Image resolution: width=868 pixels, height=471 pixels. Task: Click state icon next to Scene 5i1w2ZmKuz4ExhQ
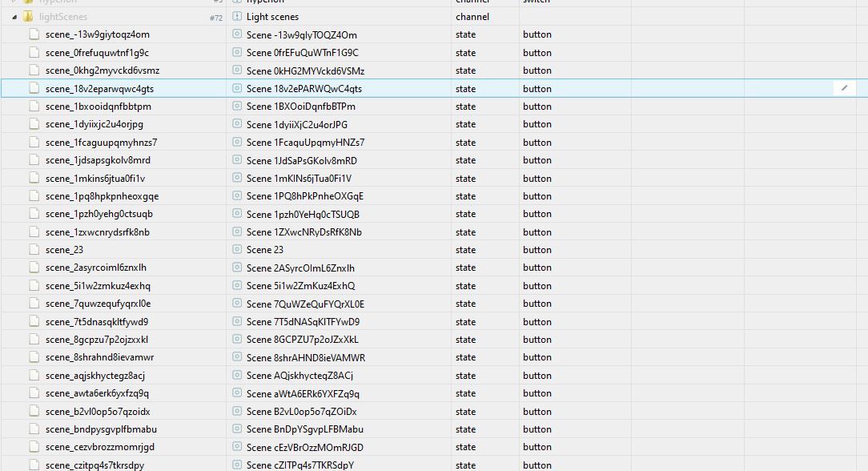point(237,285)
